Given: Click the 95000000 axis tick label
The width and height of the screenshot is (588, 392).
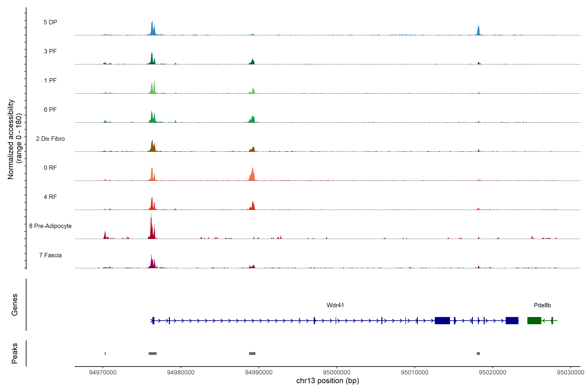Looking at the screenshot, I should [336, 373].
